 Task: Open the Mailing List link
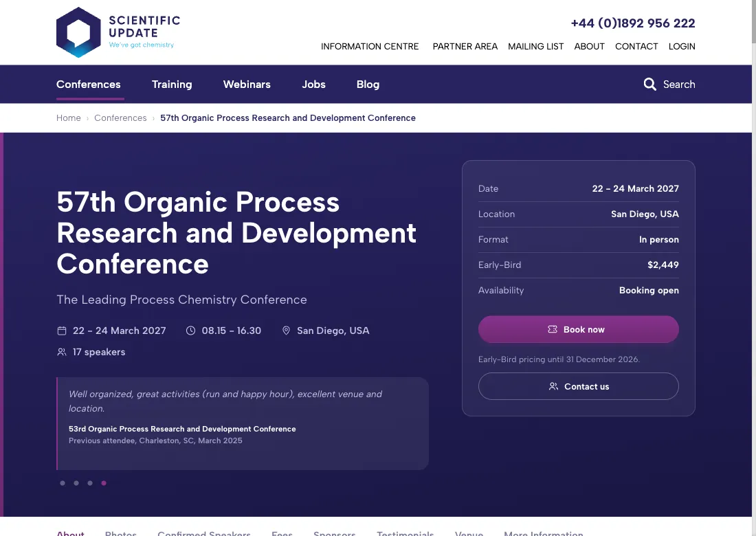(x=535, y=46)
